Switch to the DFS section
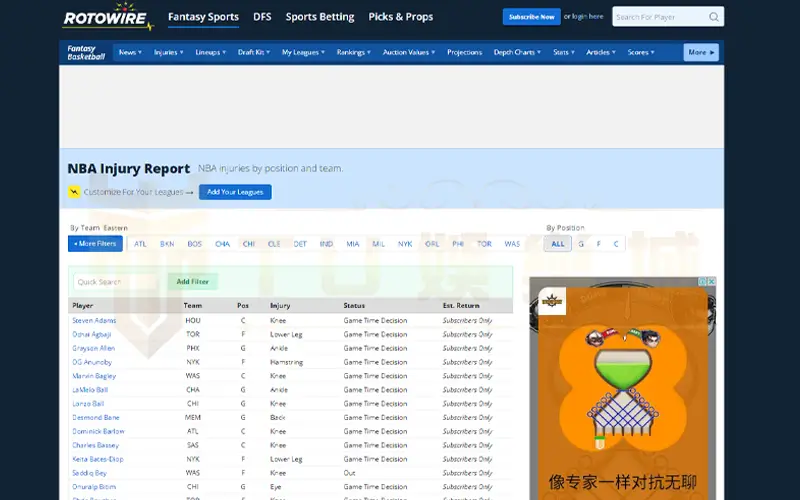Viewport: 800px width, 500px height. [262, 17]
